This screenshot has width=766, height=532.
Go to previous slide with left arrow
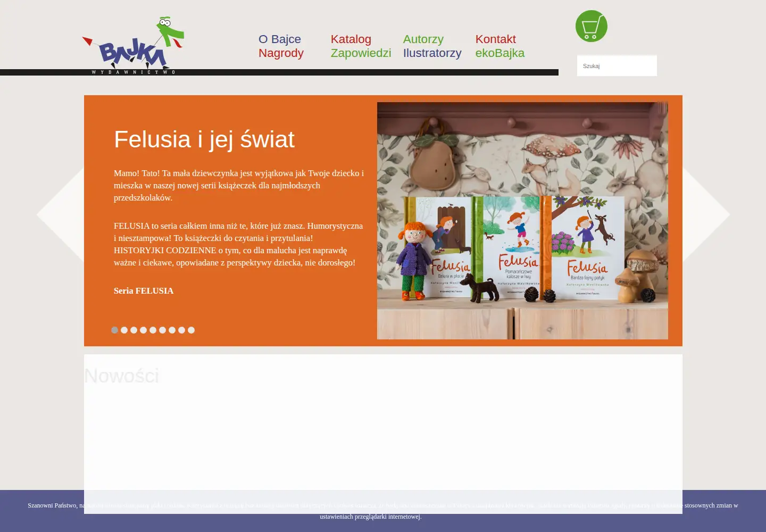coord(60,214)
